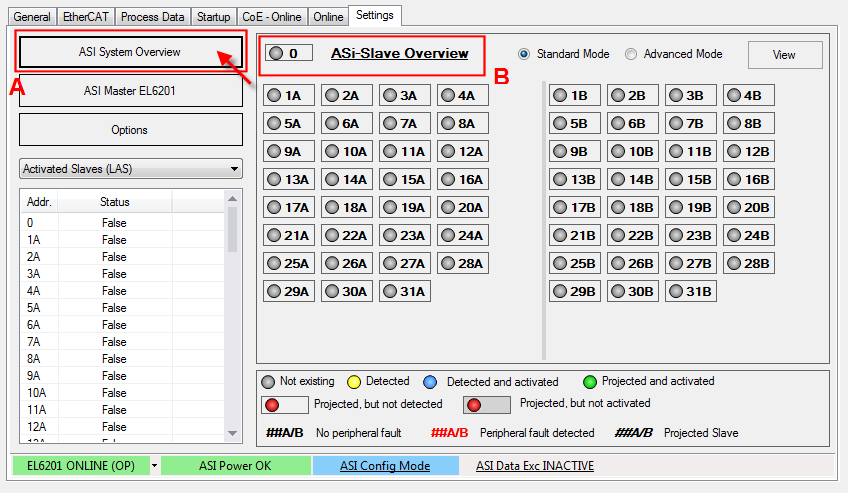Click the View button
Screen dimensions: 848x493
click(785, 55)
